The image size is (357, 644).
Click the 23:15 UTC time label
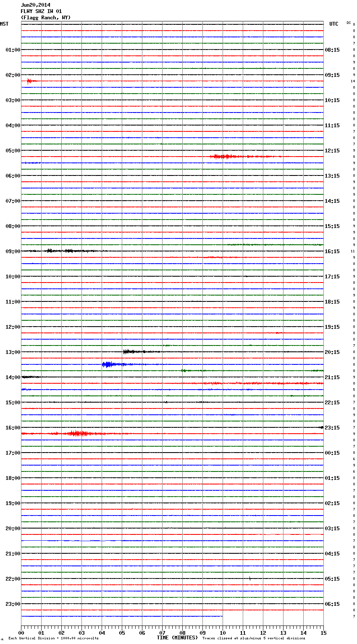pos(332,428)
